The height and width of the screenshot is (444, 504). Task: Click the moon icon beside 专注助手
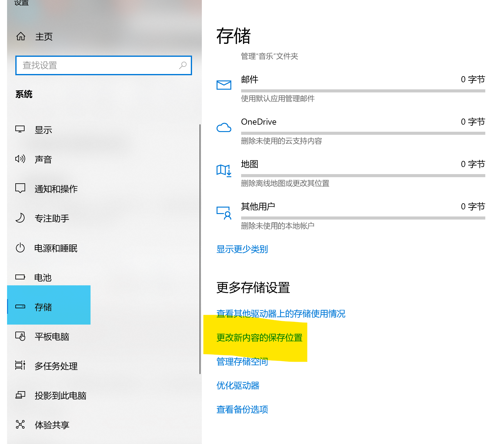pos(20,218)
